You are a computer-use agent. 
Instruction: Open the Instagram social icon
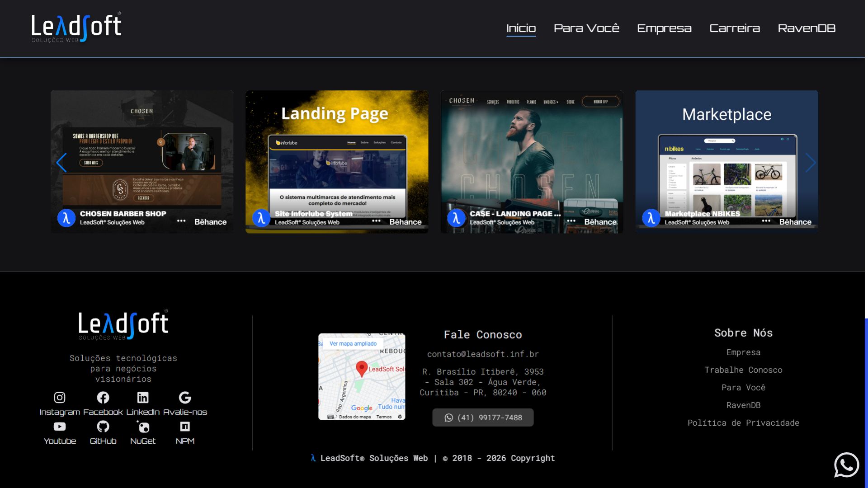point(60,398)
